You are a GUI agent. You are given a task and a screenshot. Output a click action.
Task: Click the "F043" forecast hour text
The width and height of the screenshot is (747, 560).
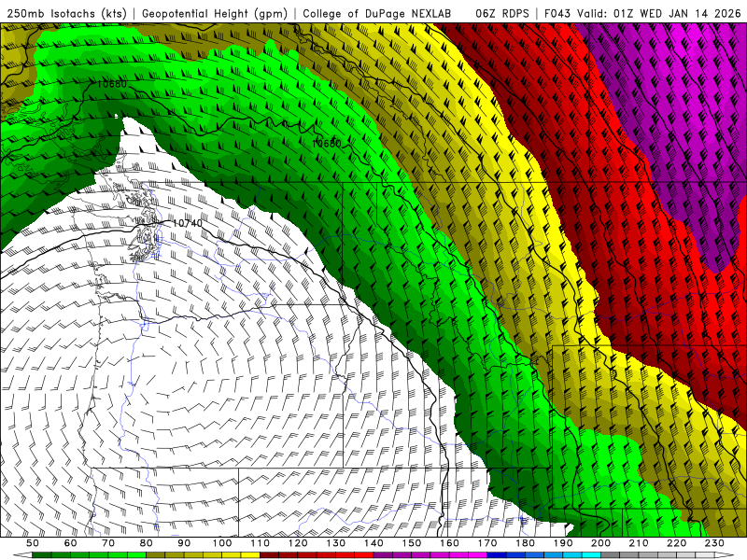(557, 13)
